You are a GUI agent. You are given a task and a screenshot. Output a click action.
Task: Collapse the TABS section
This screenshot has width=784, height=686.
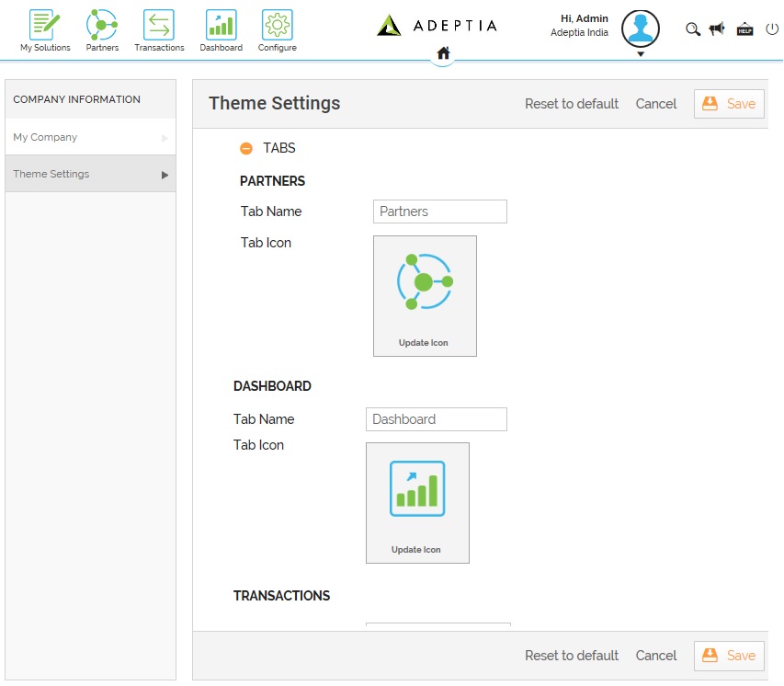[246, 148]
